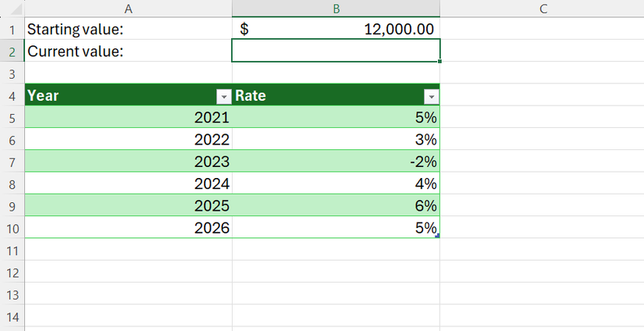Select the Starting value label cell
The height and width of the screenshot is (331, 644).
tap(128, 29)
